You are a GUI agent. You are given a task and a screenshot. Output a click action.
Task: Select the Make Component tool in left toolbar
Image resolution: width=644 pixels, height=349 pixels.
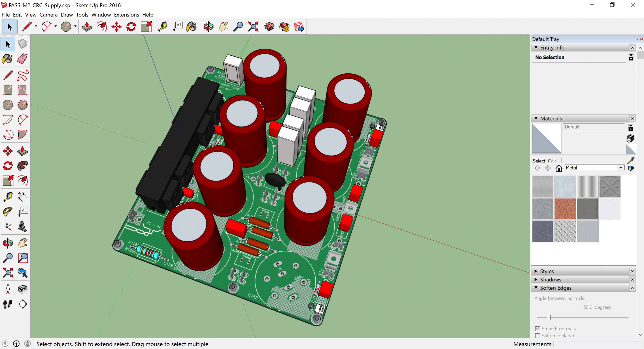tap(23, 44)
